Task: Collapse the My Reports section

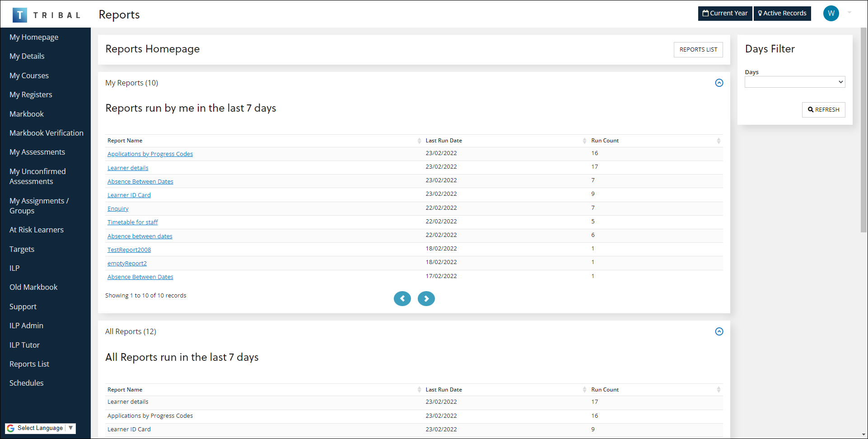Action: pos(719,83)
